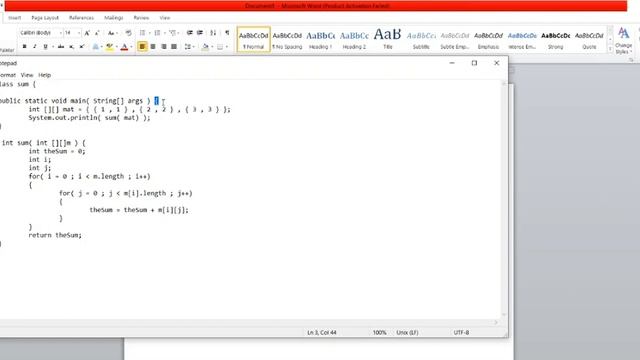640x360 pixels.
Task: Select Align Text Left
Action: [x=142, y=47]
